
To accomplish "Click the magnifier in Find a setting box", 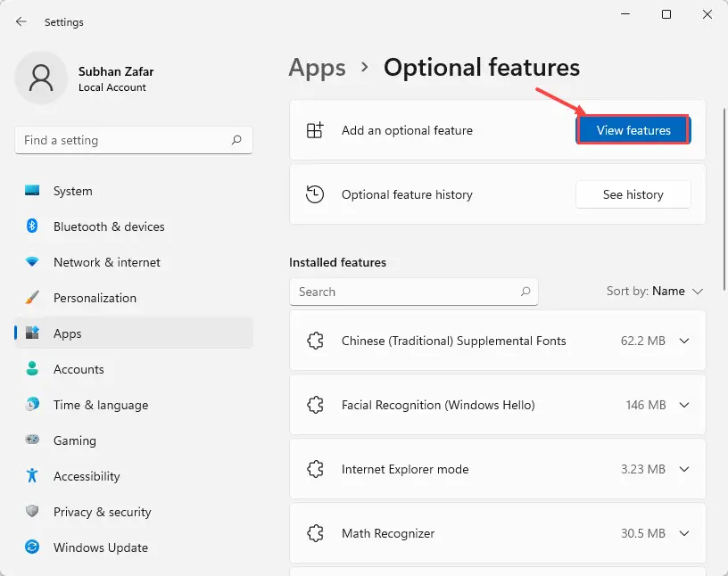I will pos(236,140).
